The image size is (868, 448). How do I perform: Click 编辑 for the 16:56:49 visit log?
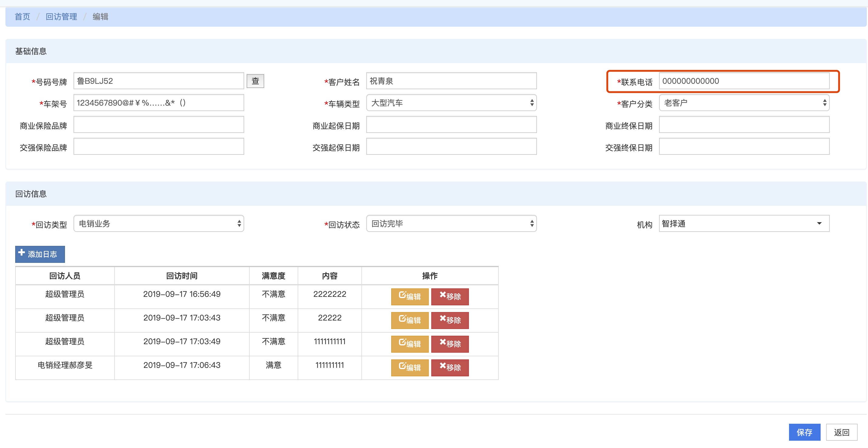[x=409, y=297]
